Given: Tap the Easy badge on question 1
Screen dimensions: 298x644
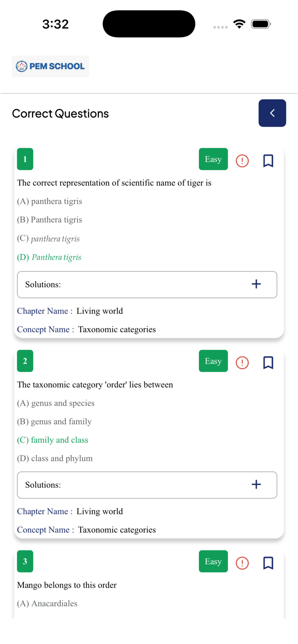Looking at the screenshot, I should [x=213, y=159].
